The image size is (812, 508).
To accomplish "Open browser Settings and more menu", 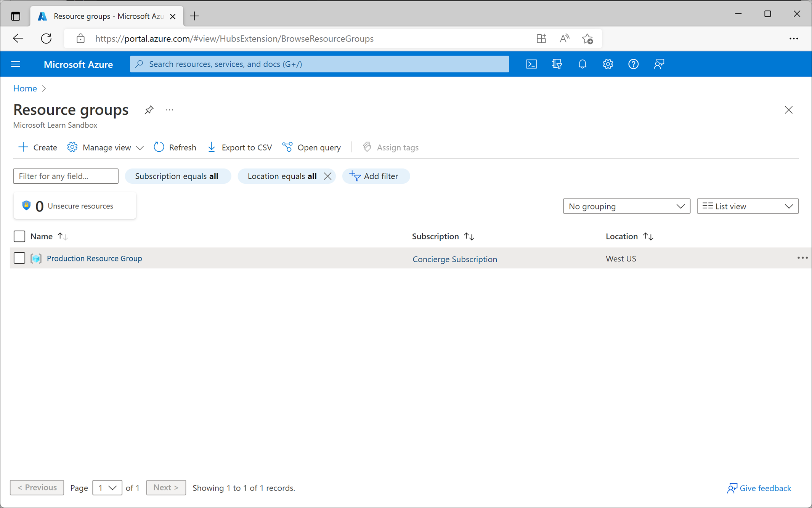I will (794, 38).
